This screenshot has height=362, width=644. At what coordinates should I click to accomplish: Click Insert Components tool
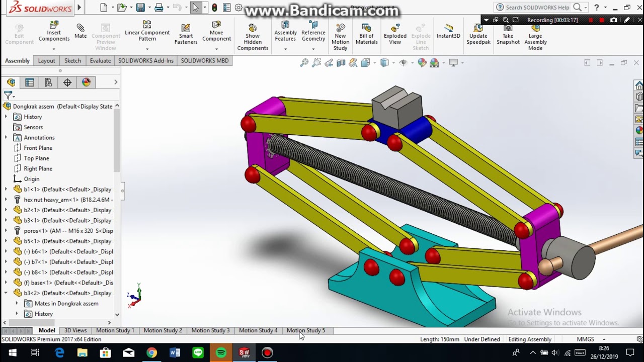coord(54,31)
